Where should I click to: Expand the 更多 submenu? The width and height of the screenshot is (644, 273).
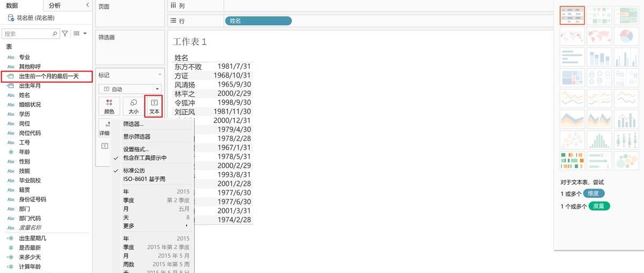152,226
